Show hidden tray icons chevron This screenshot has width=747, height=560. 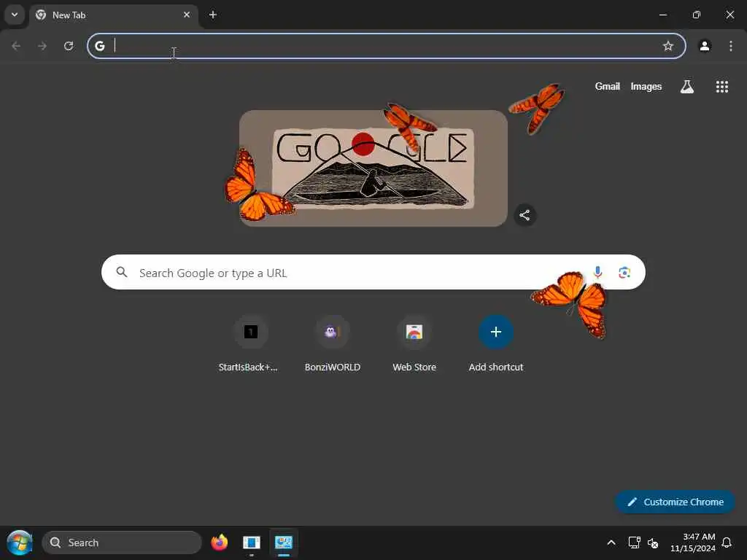pyautogui.click(x=611, y=542)
